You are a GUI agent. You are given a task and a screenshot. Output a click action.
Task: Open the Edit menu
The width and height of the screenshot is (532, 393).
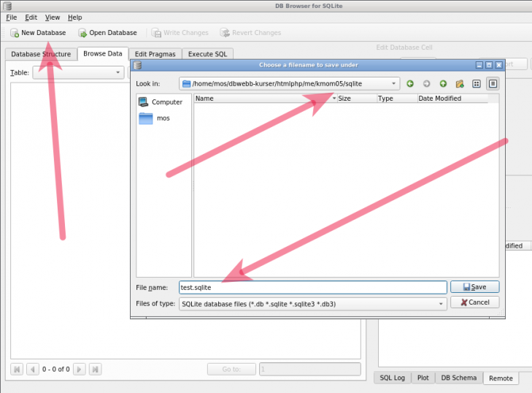(x=31, y=18)
